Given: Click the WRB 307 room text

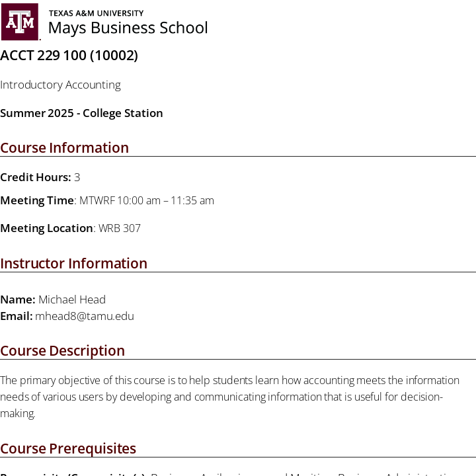Looking at the screenshot, I should [x=120, y=228].
